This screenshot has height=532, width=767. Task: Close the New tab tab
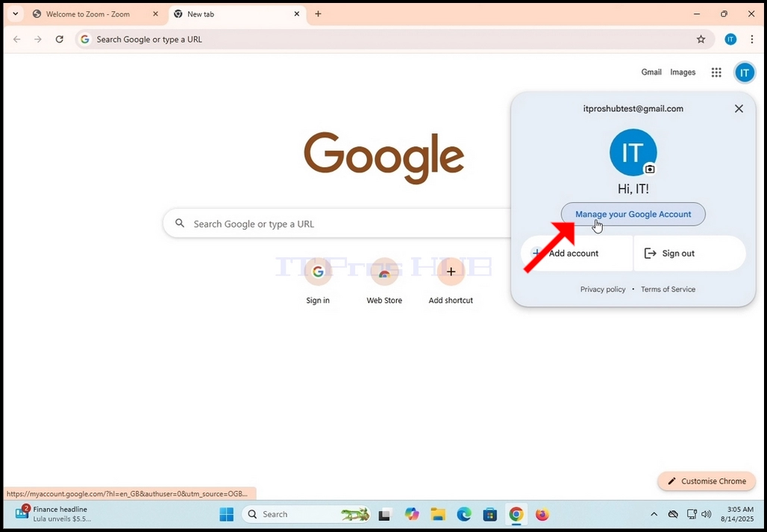(x=297, y=14)
